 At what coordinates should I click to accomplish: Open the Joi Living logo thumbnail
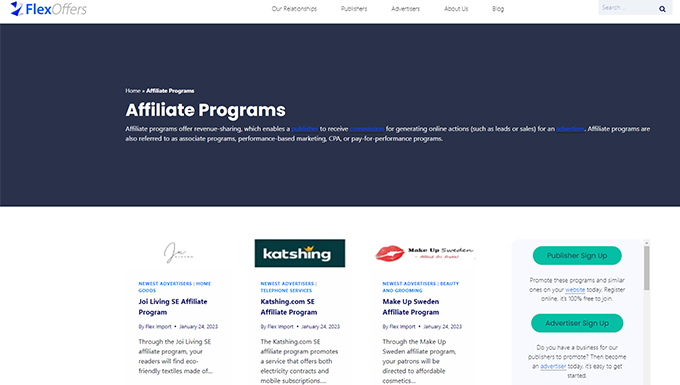[x=178, y=253]
